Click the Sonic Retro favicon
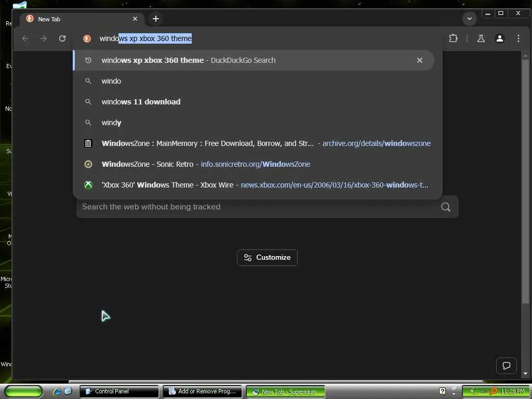Viewport: 532px width, 399px height. pyautogui.click(x=88, y=164)
